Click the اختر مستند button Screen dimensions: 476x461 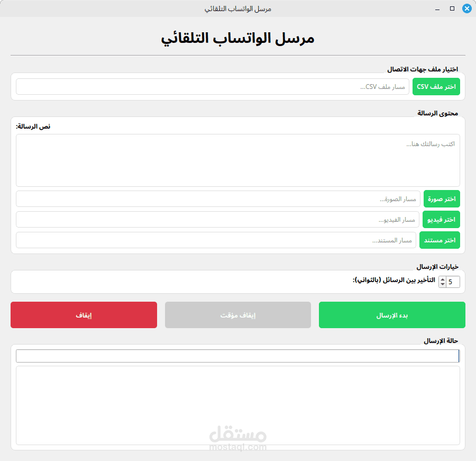tap(440, 240)
